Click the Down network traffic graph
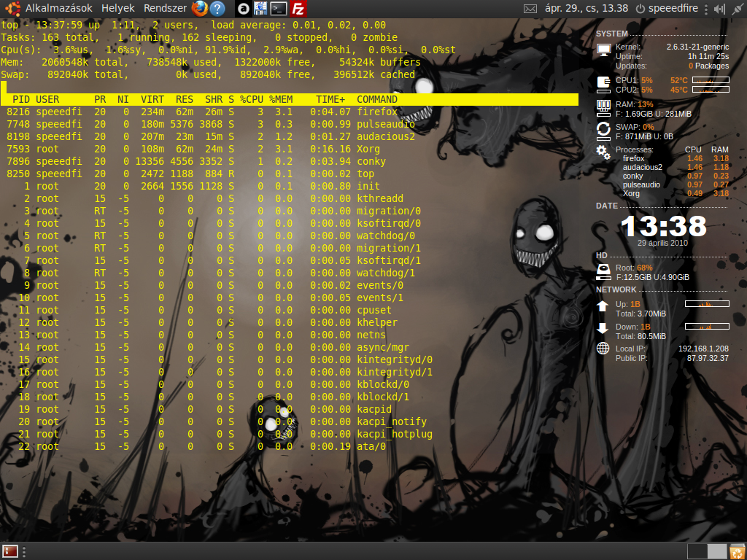 click(707, 326)
